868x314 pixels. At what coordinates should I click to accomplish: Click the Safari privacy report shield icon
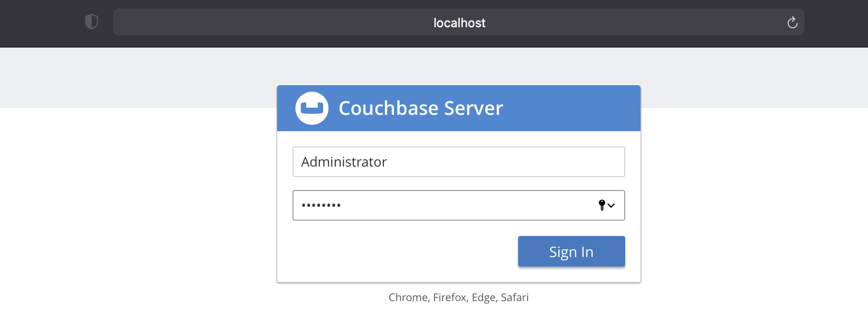pos(91,22)
